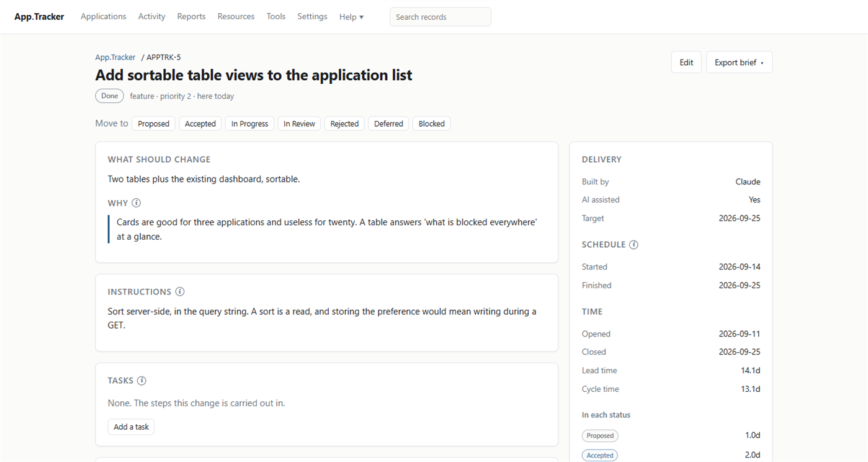This screenshot has width=868, height=462.
Task: Click the AI assisted value Yes
Action: click(x=754, y=200)
